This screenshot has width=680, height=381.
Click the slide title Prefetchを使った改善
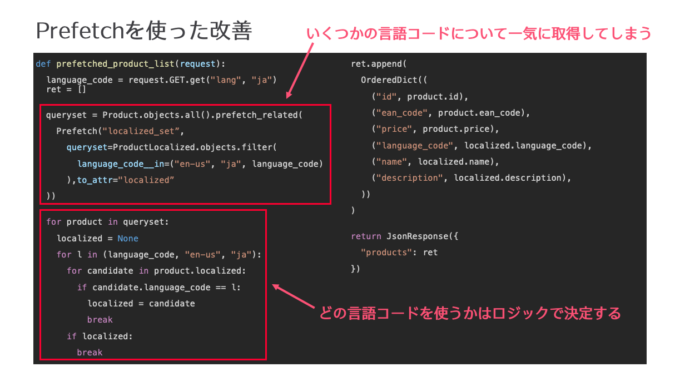pyautogui.click(x=144, y=31)
